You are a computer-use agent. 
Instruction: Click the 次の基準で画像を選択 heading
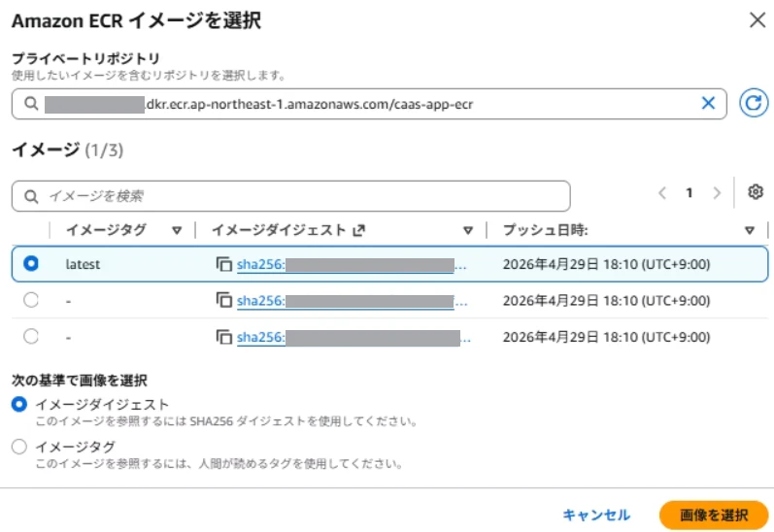pos(80,381)
